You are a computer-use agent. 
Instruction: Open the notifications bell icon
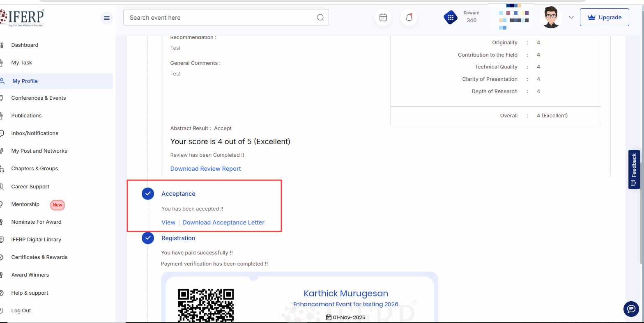[409, 18]
